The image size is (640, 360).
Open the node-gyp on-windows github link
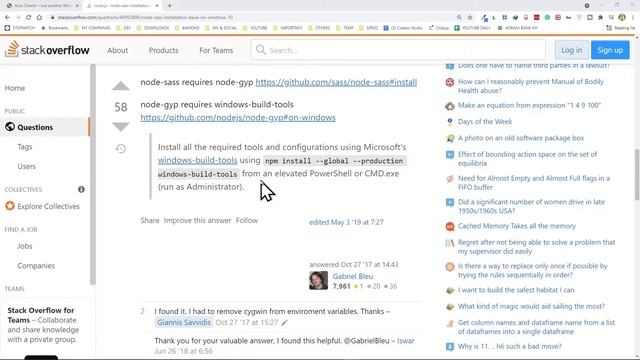pyautogui.click(x=238, y=118)
